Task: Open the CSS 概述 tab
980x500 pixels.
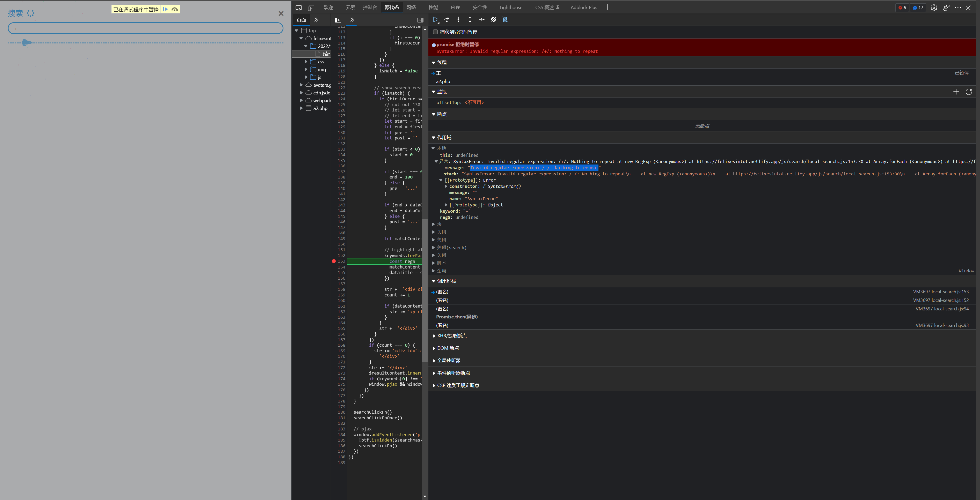Action: coord(547,8)
